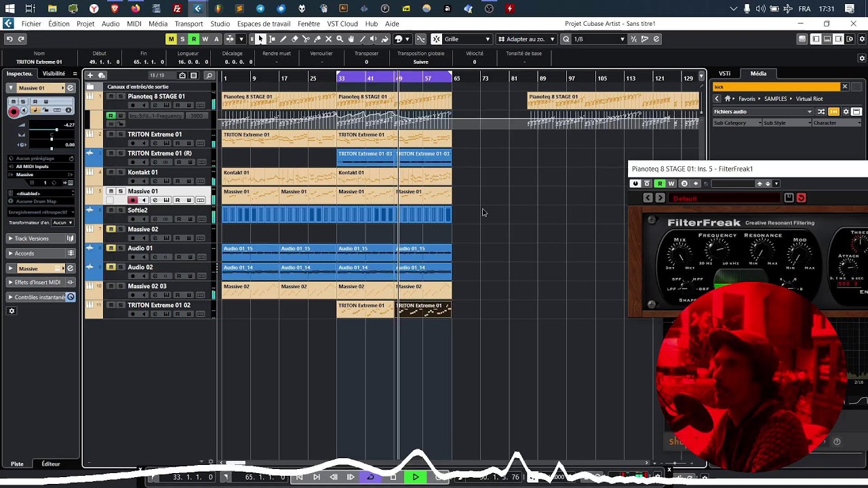Select the Mute X tool

click(328, 39)
